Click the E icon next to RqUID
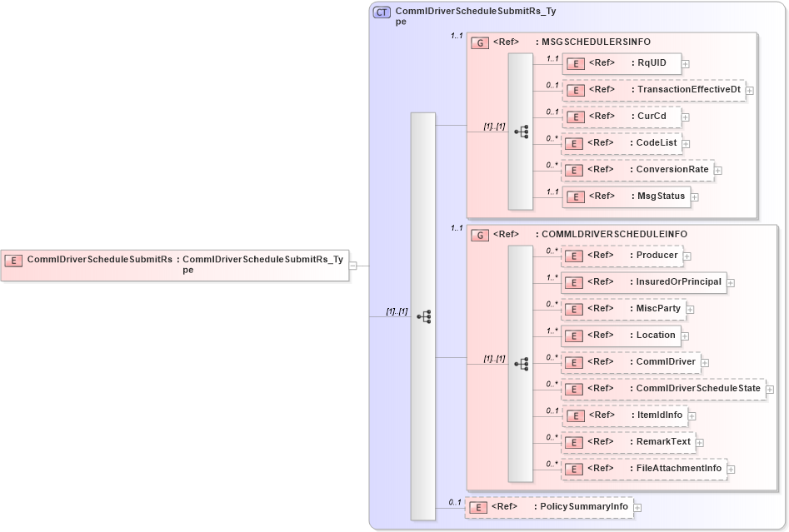This screenshot has width=789, height=532. tap(575, 62)
